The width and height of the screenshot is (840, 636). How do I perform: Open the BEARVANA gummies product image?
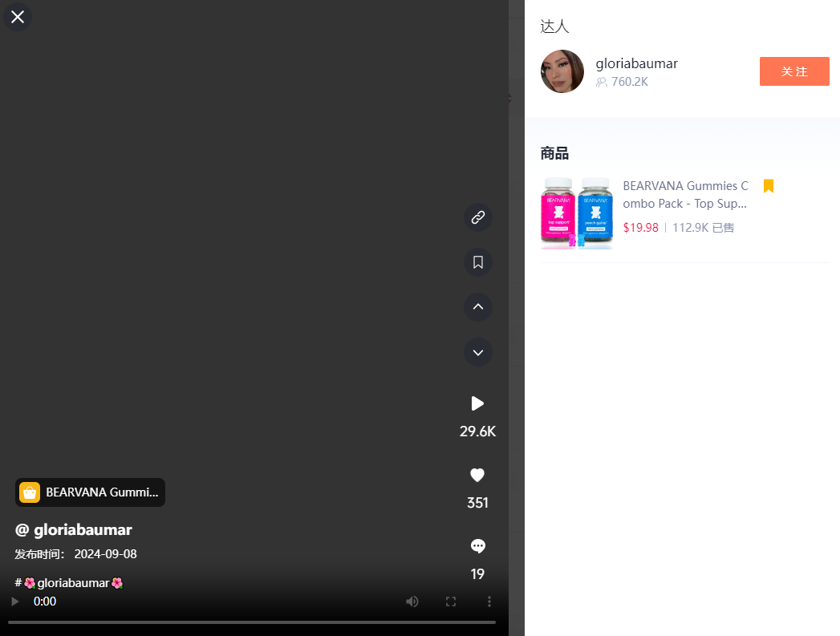[x=577, y=213]
